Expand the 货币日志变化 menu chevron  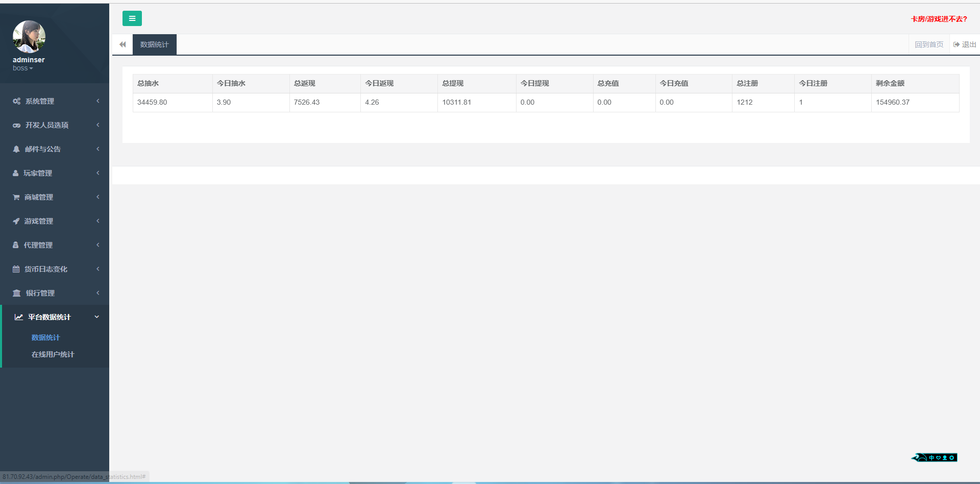click(x=97, y=269)
